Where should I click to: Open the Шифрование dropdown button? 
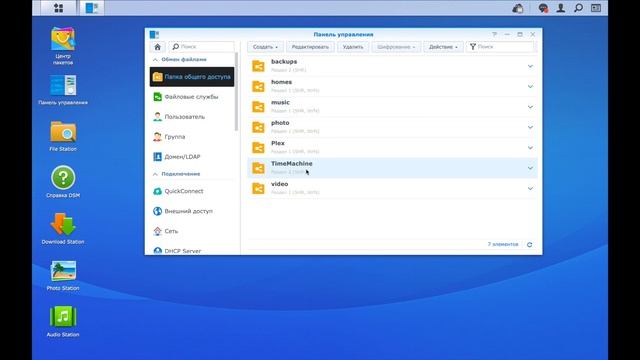(396, 47)
